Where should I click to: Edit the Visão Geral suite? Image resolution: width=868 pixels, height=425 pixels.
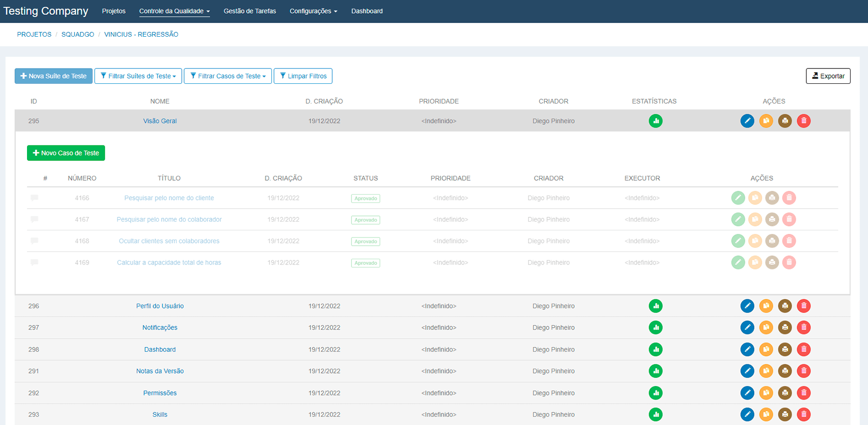coord(747,121)
